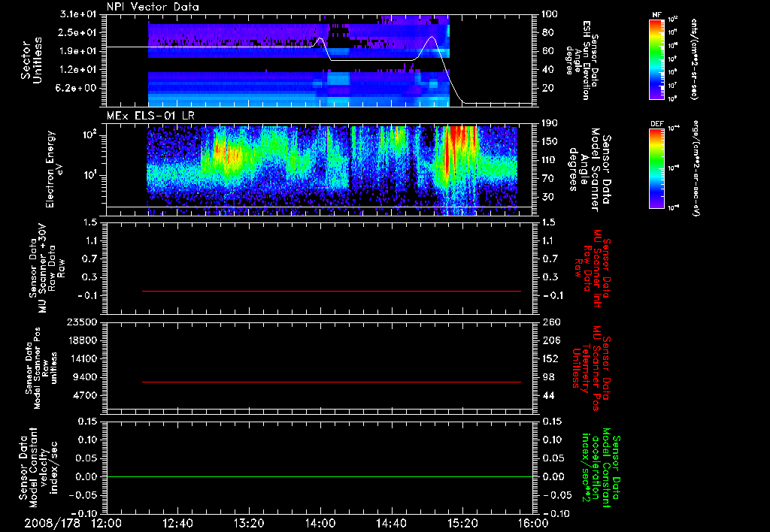Click the 100 tick on sun elevation axis
Screen dimensions: 770x532
click(x=550, y=14)
